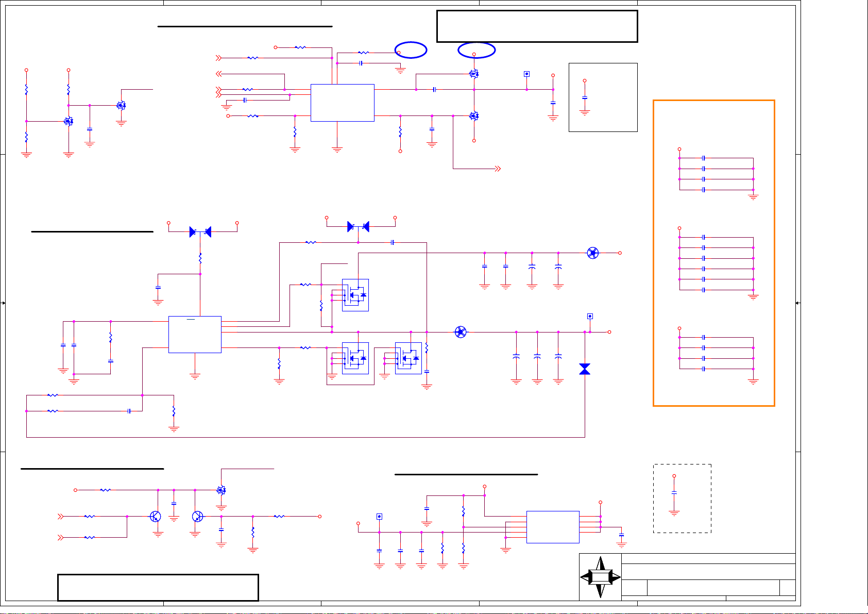Viewport: 868px width, 614px height.
Task: Select the controller IC block in middle circuit
Action: (x=195, y=335)
